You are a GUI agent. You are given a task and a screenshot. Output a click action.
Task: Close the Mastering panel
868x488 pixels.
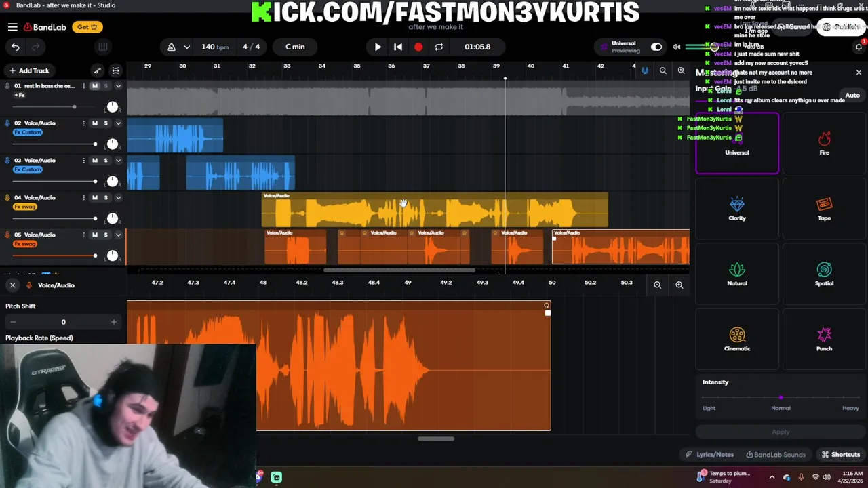[859, 73]
